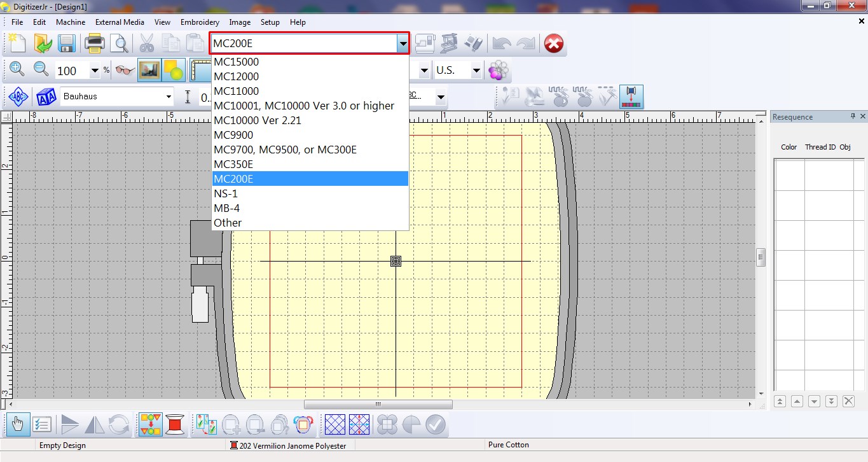
Task: Select the AA blocks monogram tool
Action: [x=46, y=97]
